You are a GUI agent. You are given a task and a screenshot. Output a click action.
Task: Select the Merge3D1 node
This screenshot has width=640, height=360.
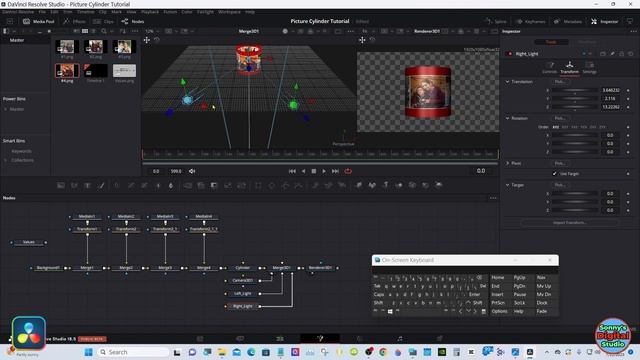[x=282, y=268]
